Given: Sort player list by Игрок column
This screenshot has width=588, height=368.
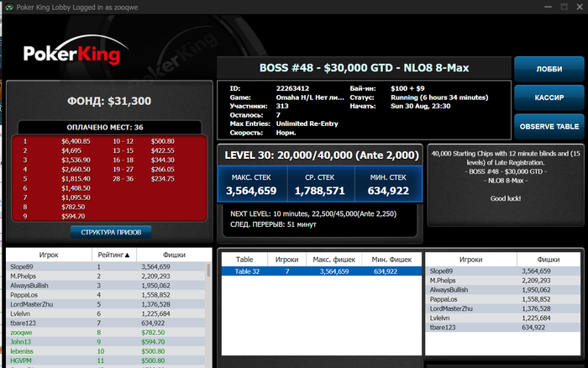Looking at the screenshot, I should pyautogui.click(x=49, y=255).
